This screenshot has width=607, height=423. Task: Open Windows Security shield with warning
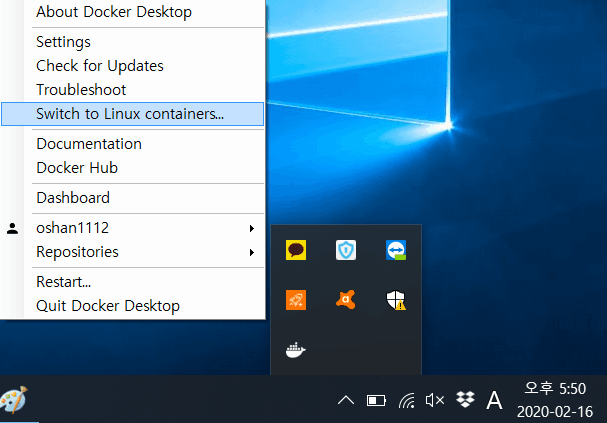pyautogui.click(x=396, y=300)
